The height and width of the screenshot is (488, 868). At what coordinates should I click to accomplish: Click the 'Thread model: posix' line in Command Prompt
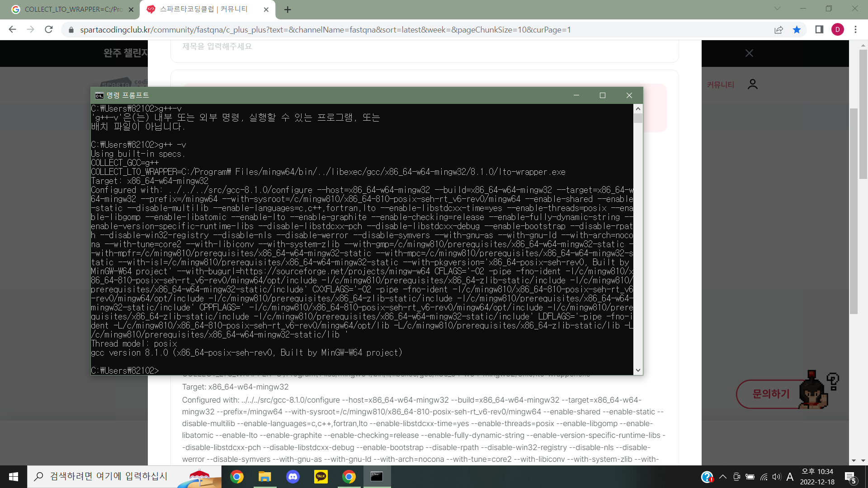click(x=134, y=343)
